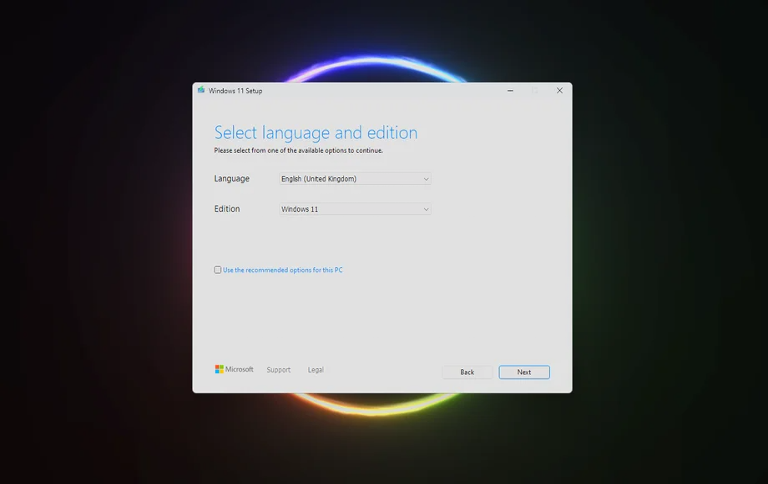Click the 'Please select from one of the available options' text
768x484 pixels.
pos(298,150)
